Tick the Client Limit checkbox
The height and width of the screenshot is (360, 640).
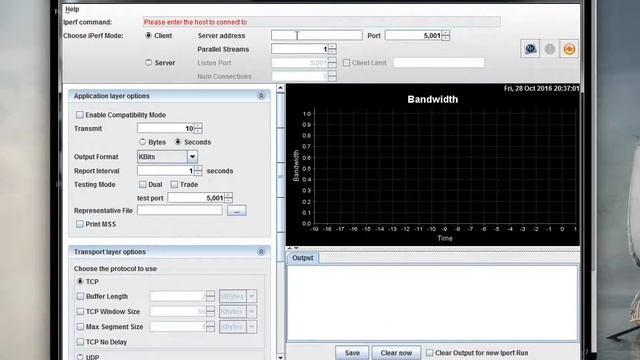(347, 63)
